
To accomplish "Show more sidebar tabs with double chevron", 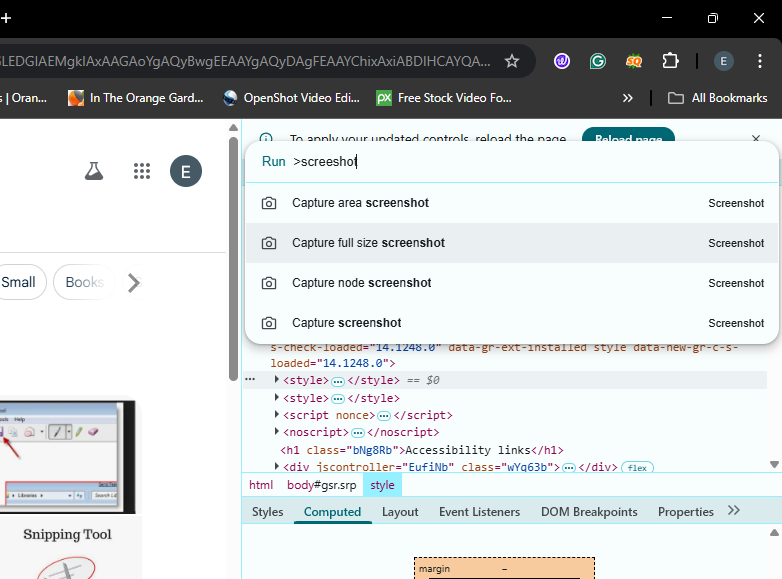I will click(734, 510).
